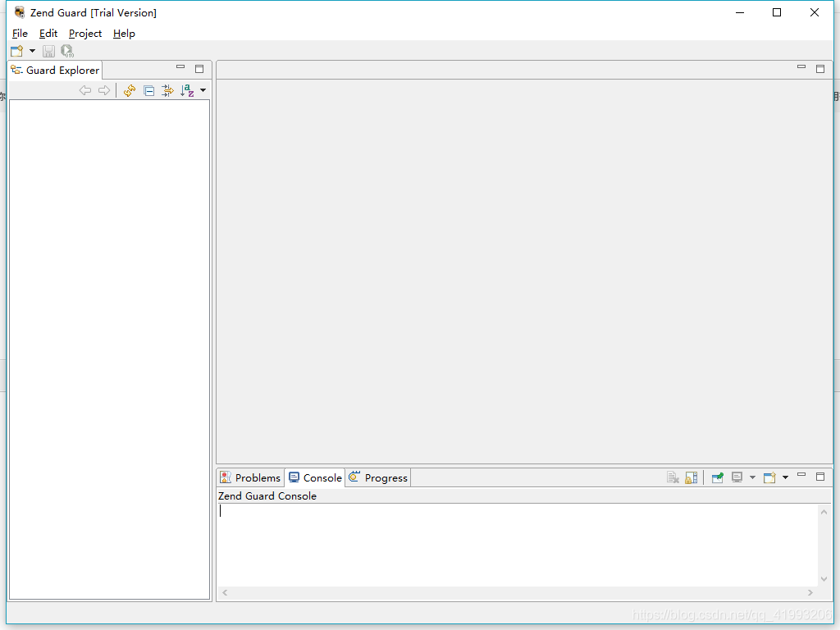Open the Guard Explorer view menu arrow

pyautogui.click(x=203, y=90)
